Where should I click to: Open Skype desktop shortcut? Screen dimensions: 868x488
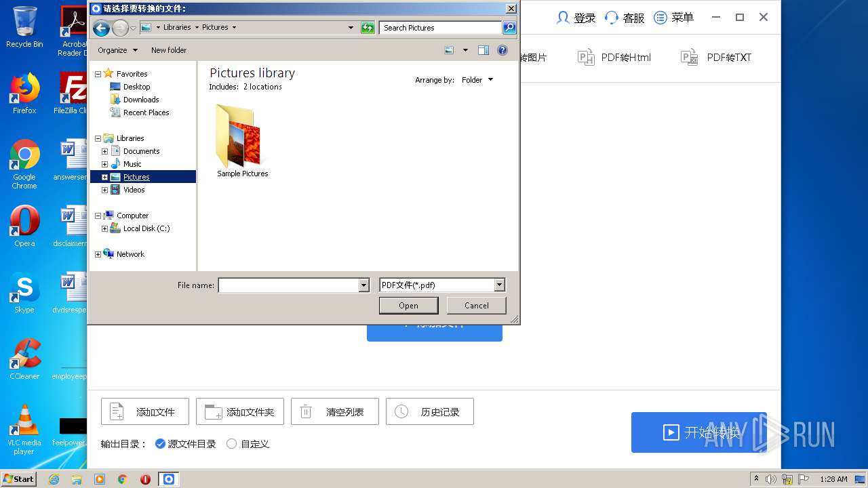[24, 293]
